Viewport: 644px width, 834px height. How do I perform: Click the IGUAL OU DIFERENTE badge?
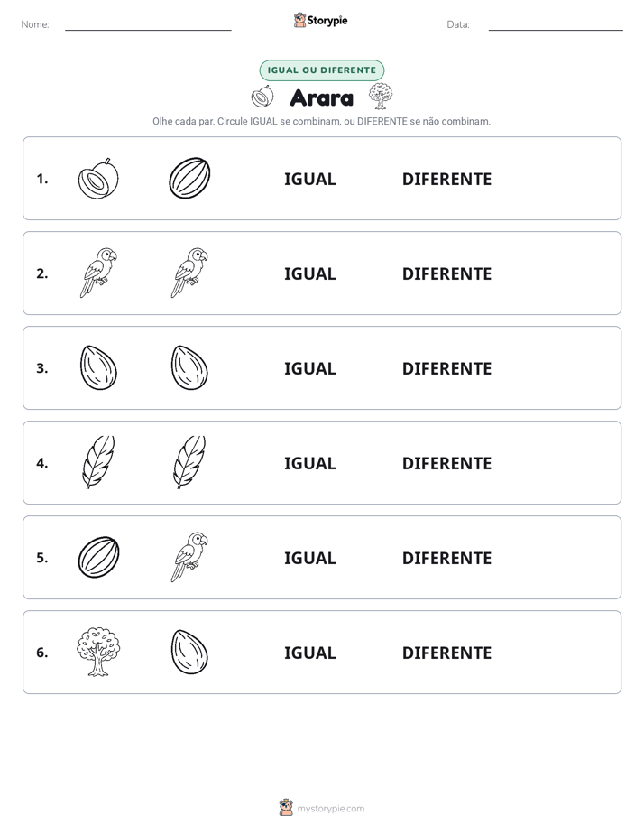321,70
